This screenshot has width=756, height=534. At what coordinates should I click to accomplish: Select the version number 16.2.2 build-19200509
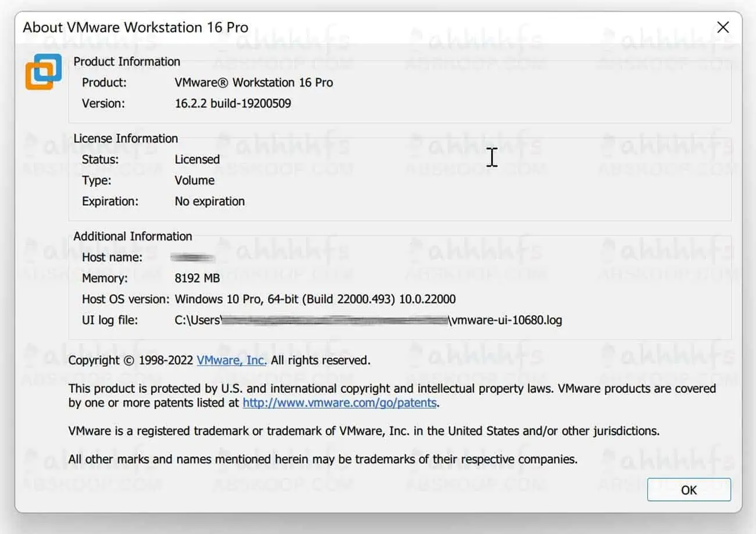233,103
